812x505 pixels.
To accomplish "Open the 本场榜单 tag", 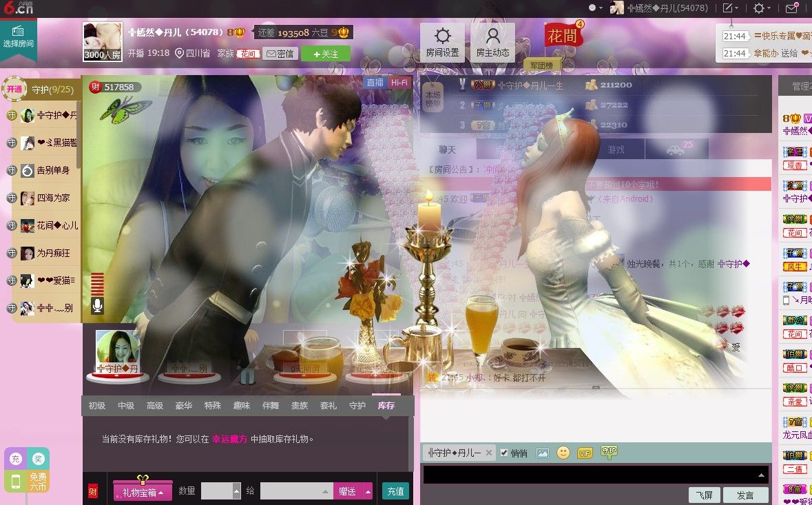I will click(433, 96).
